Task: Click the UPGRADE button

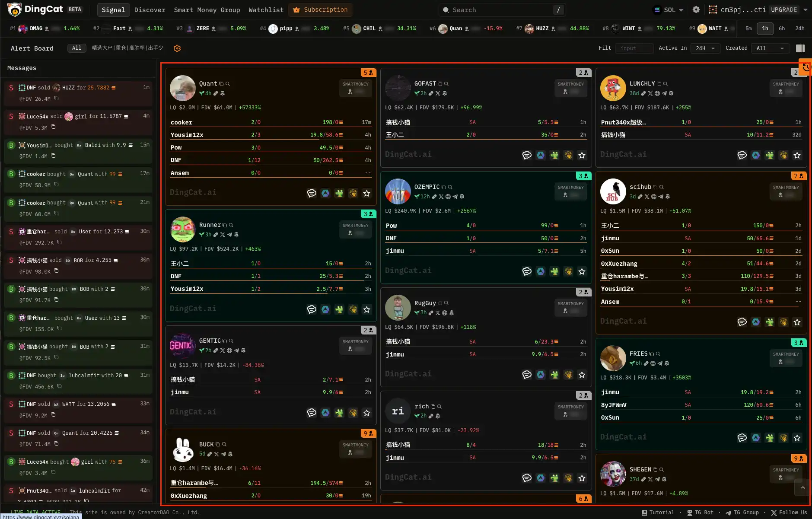Action: 784,10
